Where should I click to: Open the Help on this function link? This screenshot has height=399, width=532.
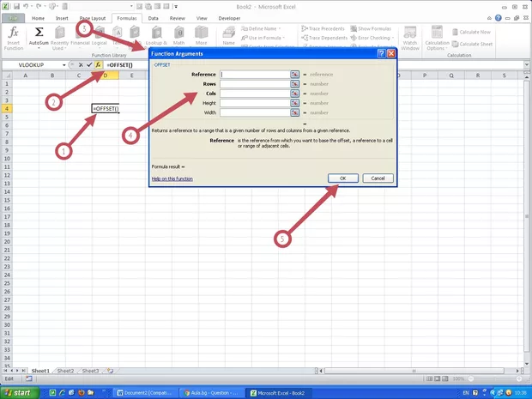pos(172,178)
